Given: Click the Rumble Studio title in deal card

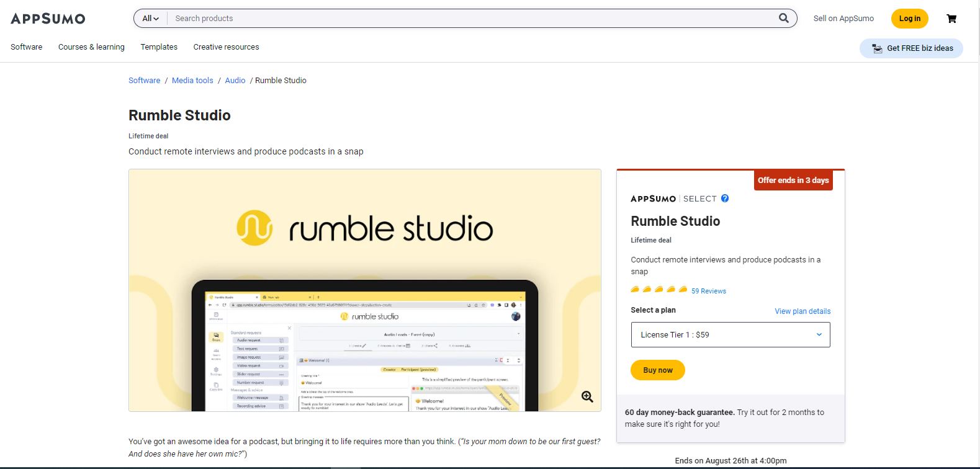Looking at the screenshot, I should click(675, 221).
